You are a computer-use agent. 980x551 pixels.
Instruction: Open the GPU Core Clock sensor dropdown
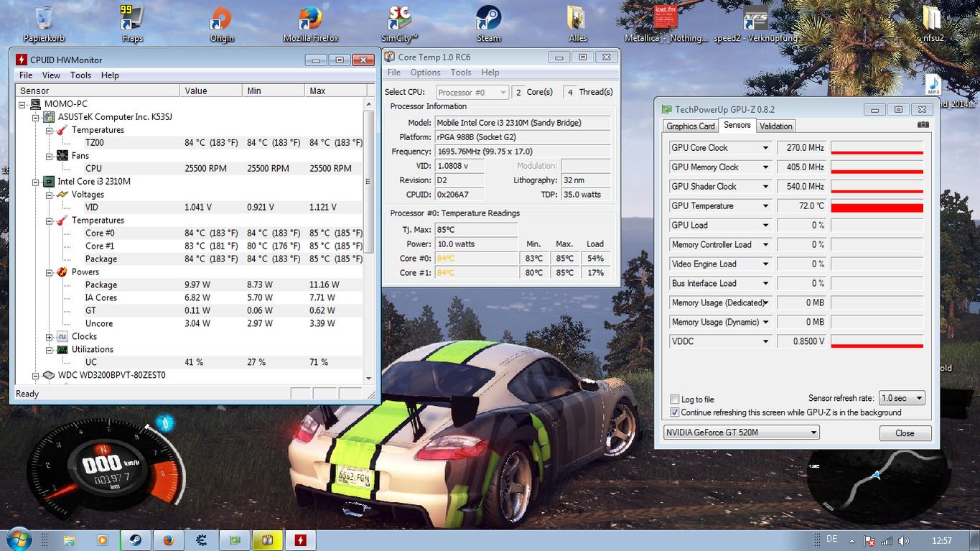click(x=765, y=148)
